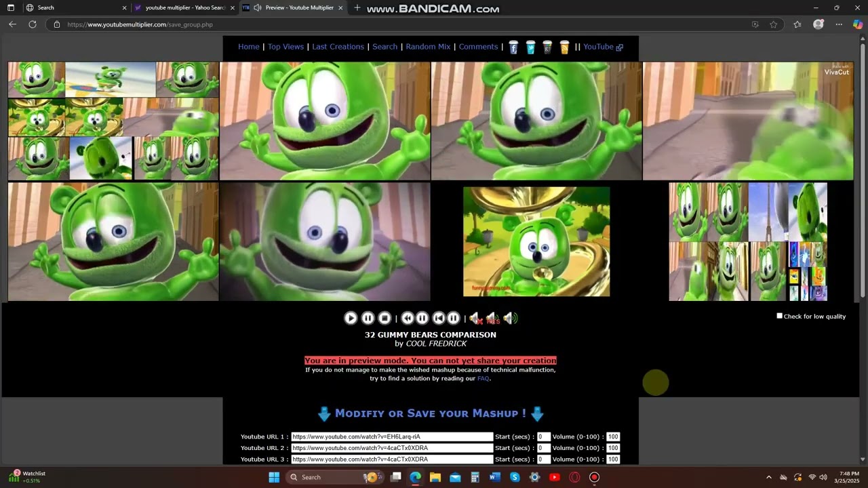This screenshot has width=868, height=488.
Task: Click the blurred video with VivaCut watermark
Action: coord(748,121)
